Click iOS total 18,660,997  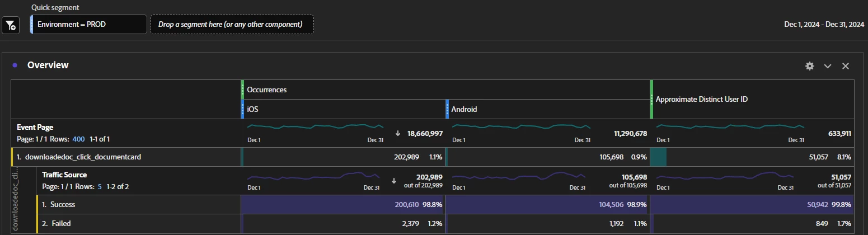425,133
